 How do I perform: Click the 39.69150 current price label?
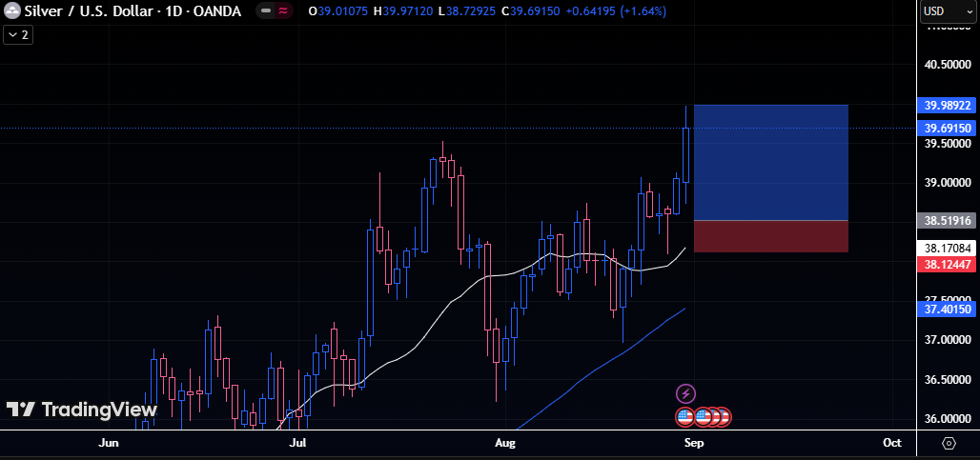tap(947, 128)
